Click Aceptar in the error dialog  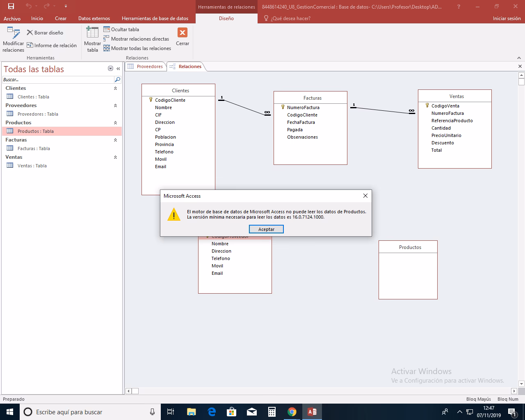point(266,229)
